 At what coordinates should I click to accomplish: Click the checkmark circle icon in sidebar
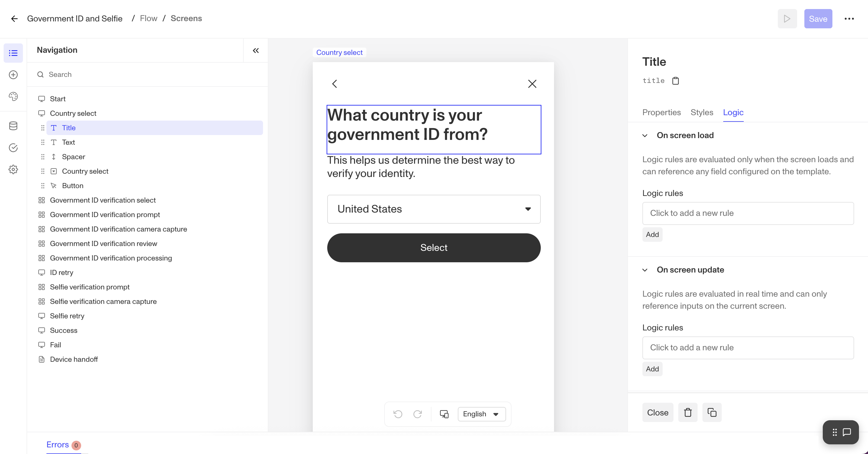13,148
